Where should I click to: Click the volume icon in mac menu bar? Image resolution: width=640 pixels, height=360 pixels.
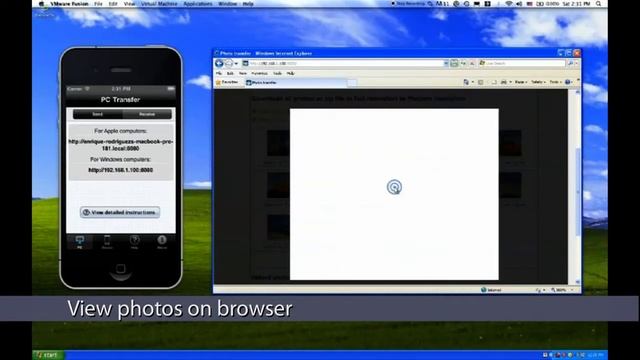(519, 4)
